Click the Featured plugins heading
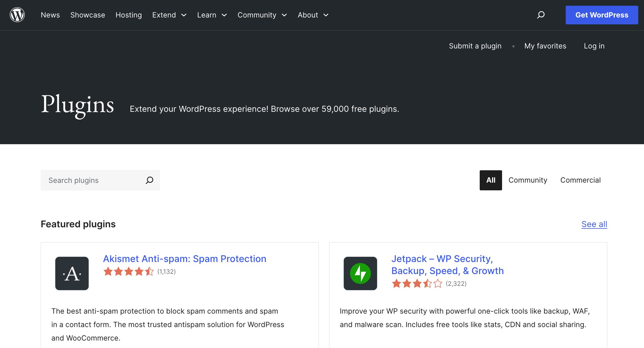 pyautogui.click(x=78, y=224)
